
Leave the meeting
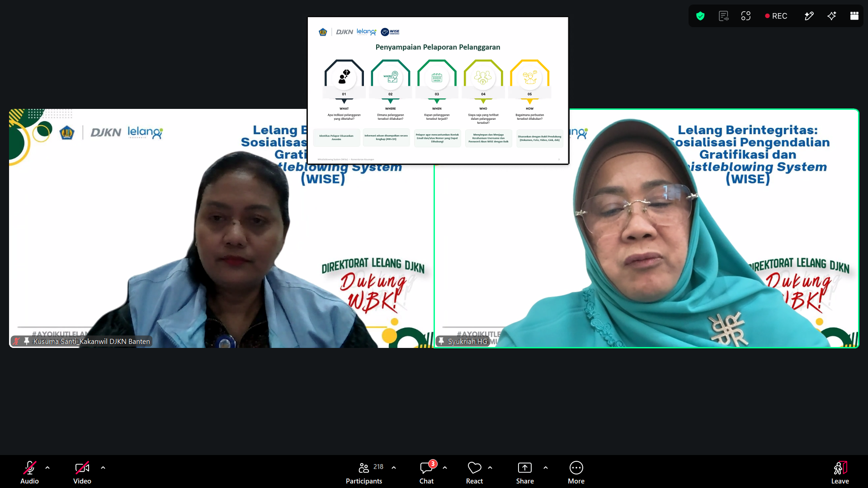pyautogui.click(x=840, y=472)
